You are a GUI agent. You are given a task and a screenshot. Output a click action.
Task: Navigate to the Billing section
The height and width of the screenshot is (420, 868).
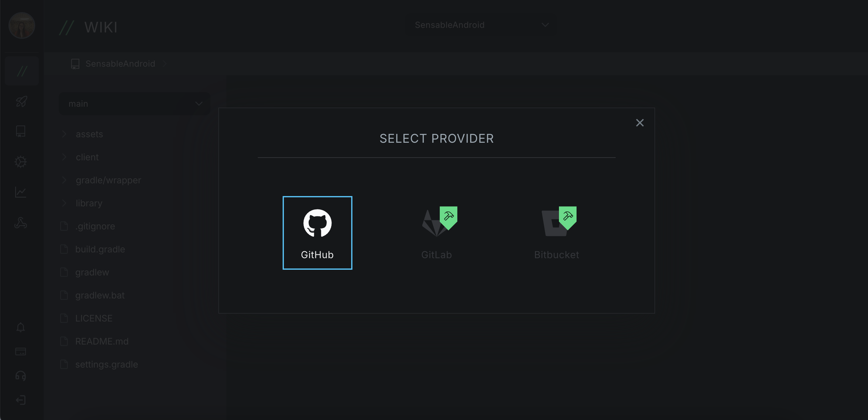click(x=21, y=352)
